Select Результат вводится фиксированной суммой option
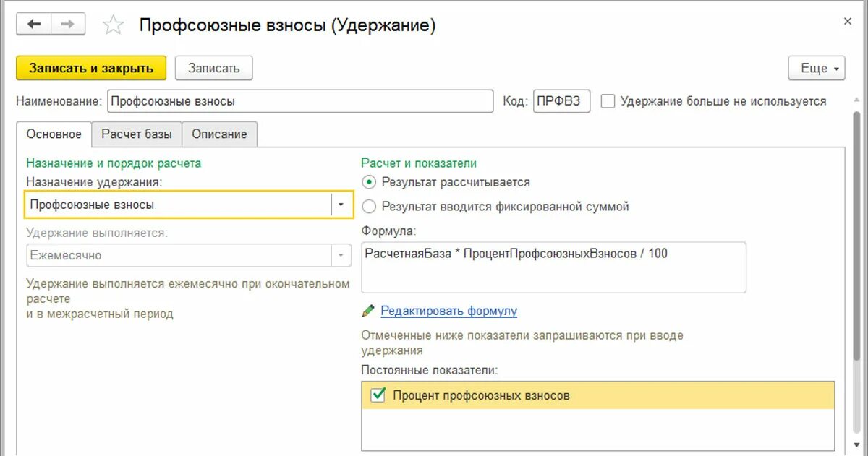 point(370,206)
